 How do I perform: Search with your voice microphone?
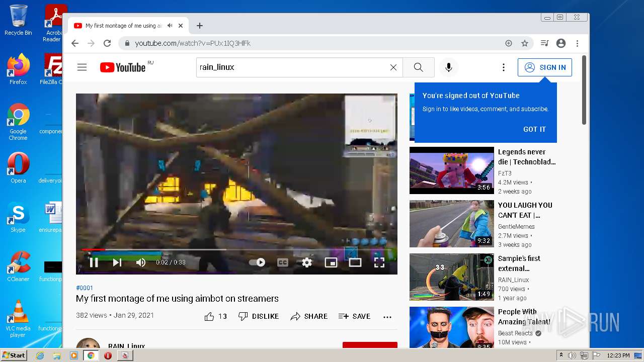pos(449,67)
